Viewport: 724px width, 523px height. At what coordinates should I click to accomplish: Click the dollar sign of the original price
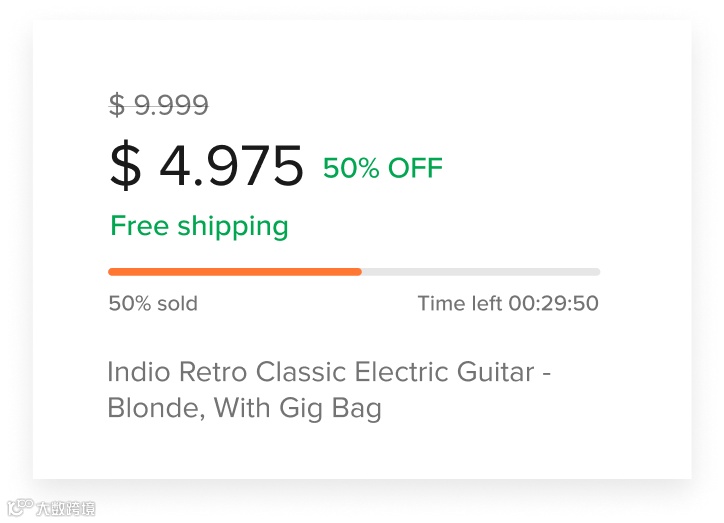pyautogui.click(x=117, y=105)
